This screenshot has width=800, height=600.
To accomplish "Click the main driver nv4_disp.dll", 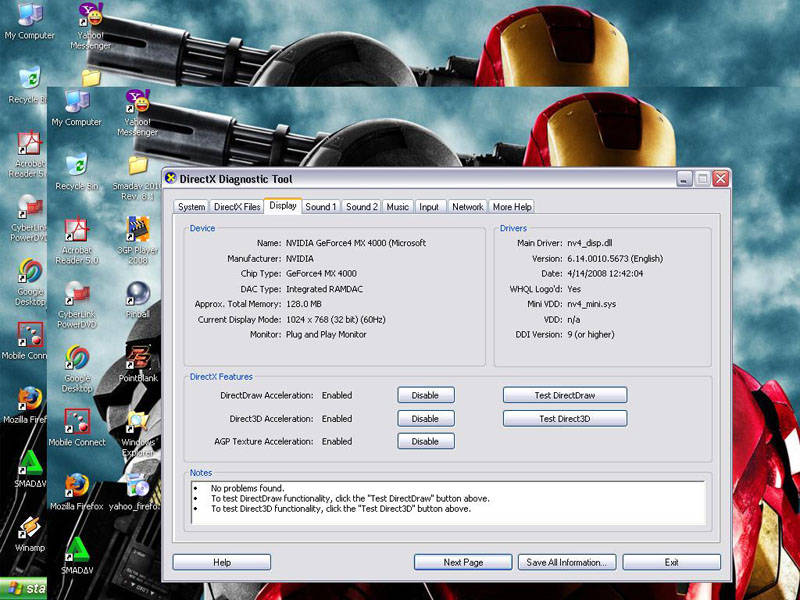I will [589, 243].
